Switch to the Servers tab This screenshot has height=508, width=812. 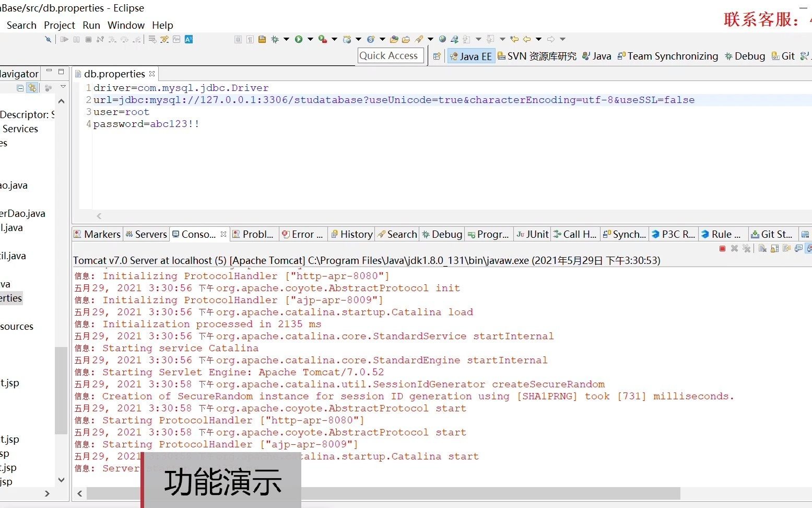146,234
